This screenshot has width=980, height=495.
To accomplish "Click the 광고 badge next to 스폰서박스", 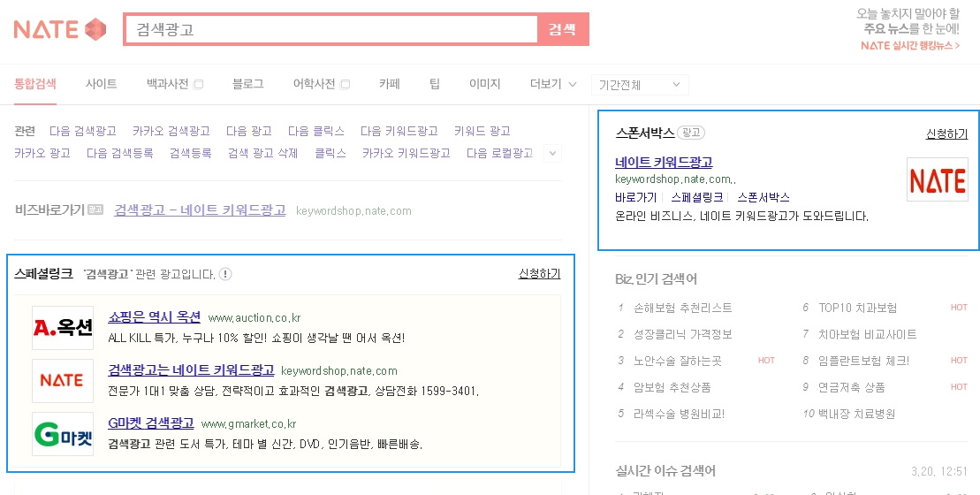I will click(x=691, y=133).
